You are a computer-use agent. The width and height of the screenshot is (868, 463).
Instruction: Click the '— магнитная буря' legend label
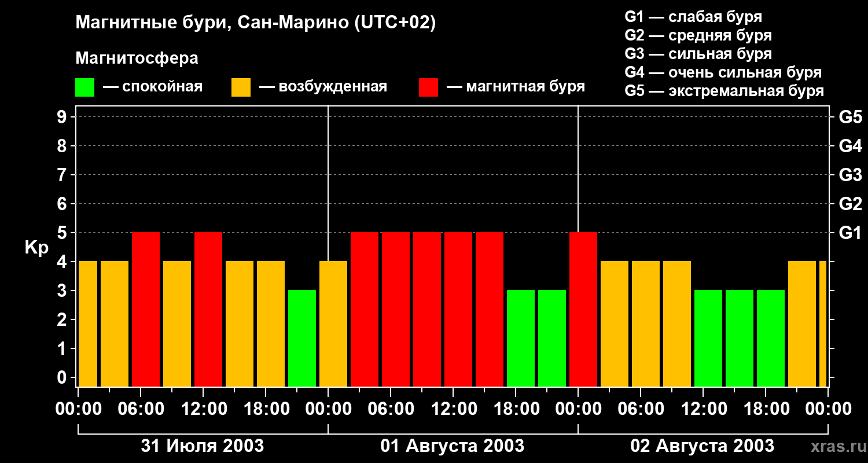[x=516, y=87]
